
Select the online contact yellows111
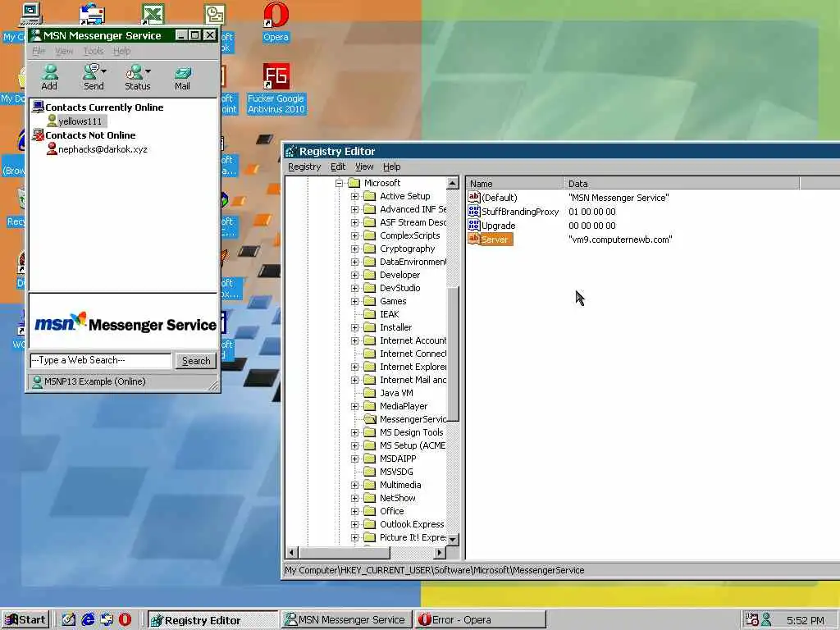(80, 121)
